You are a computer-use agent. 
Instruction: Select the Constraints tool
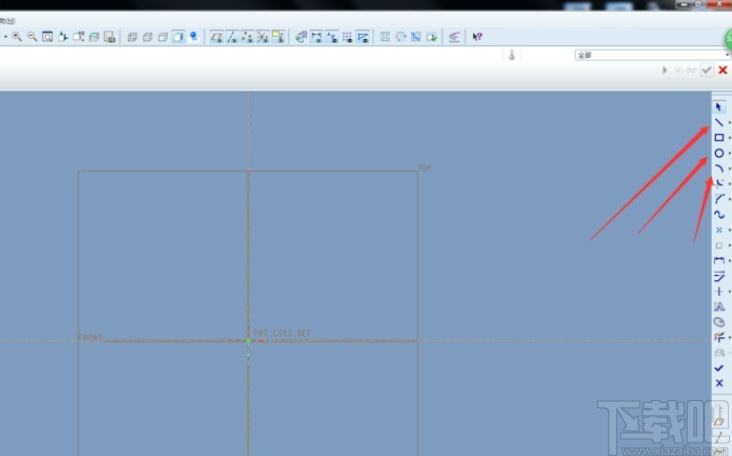tap(719, 292)
